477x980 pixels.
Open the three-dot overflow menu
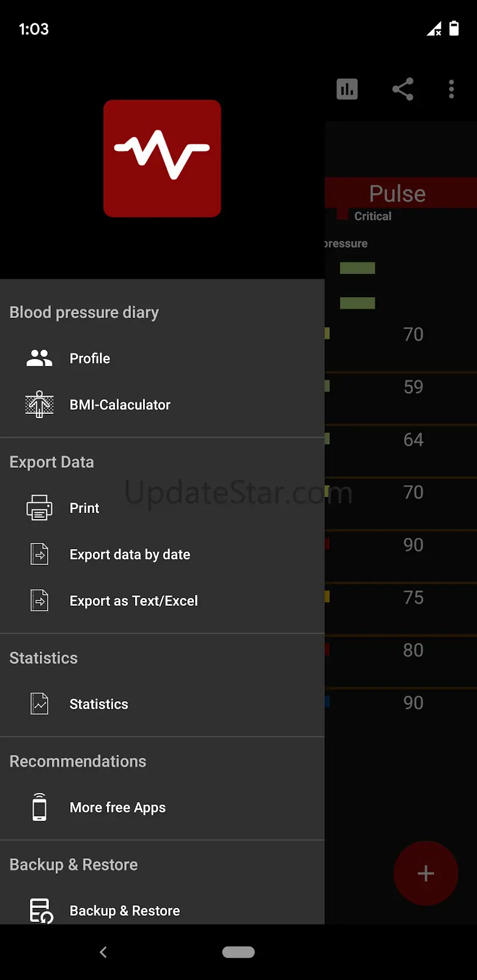451,89
